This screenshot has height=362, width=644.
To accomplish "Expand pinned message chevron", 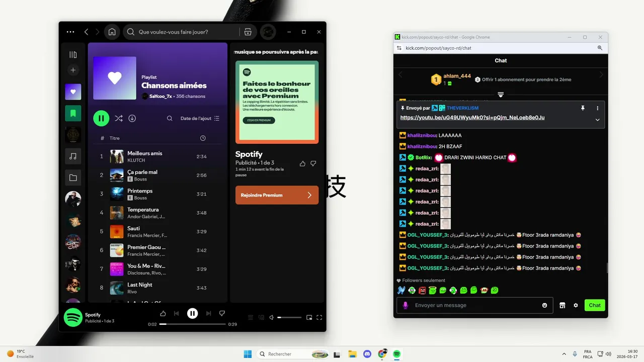I will pyautogui.click(x=598, y=120).
